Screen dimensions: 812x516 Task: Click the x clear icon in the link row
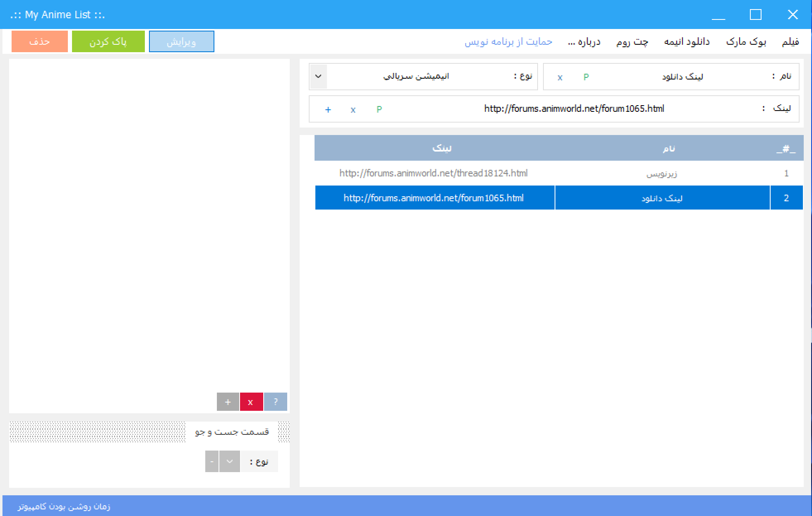[353, 109]
